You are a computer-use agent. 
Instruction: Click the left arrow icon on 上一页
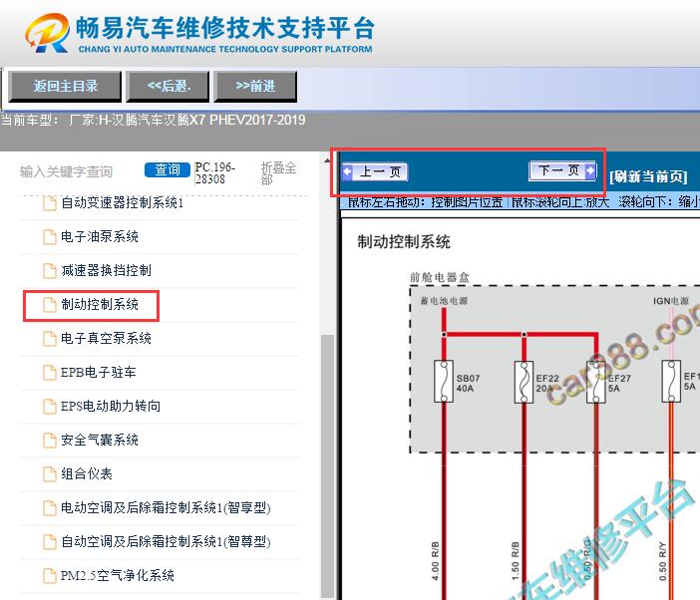click(x=347, y=171)
